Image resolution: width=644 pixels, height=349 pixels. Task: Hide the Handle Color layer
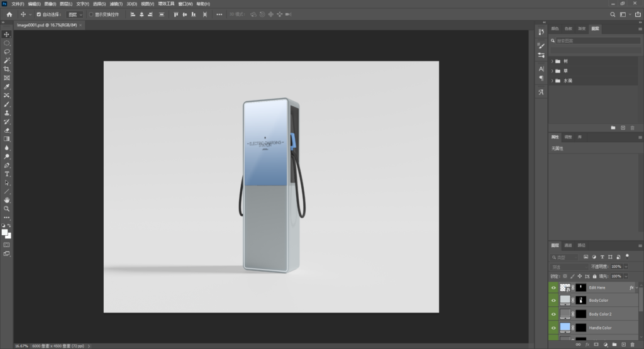click(x=553, y=328)
